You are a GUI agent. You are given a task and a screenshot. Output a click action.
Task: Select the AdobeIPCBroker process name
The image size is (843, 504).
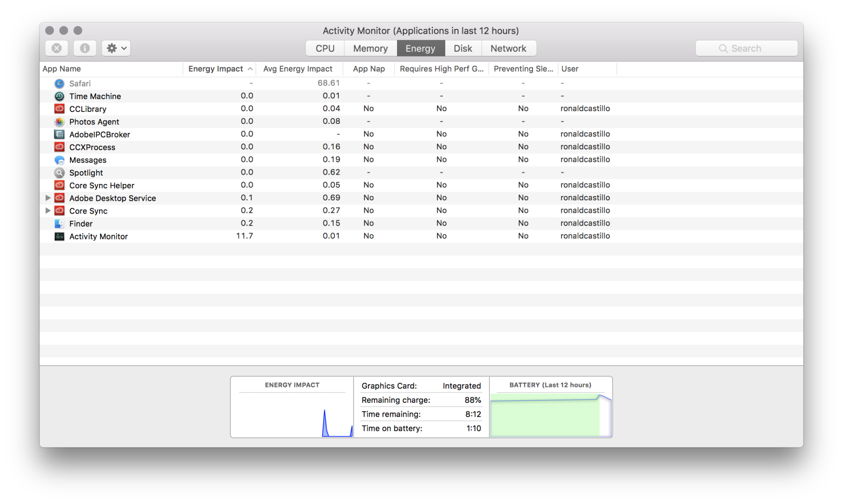100,134
